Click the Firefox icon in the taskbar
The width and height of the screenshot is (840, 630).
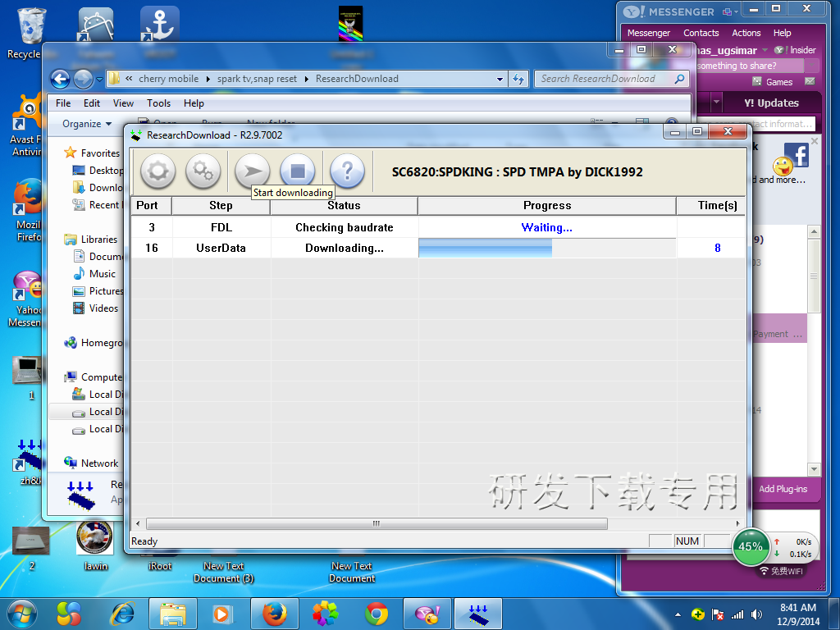pyautogui.click(x=274, y=613)
